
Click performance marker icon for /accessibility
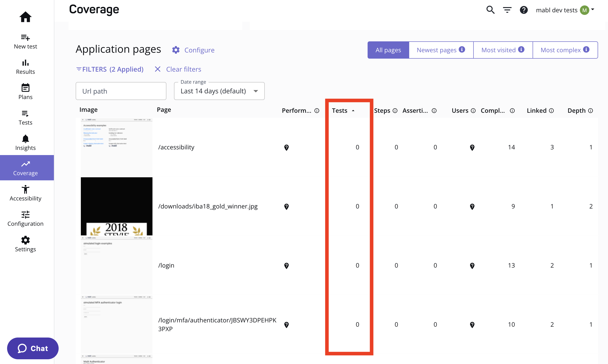pyautogui.click(x=286, y=147)
